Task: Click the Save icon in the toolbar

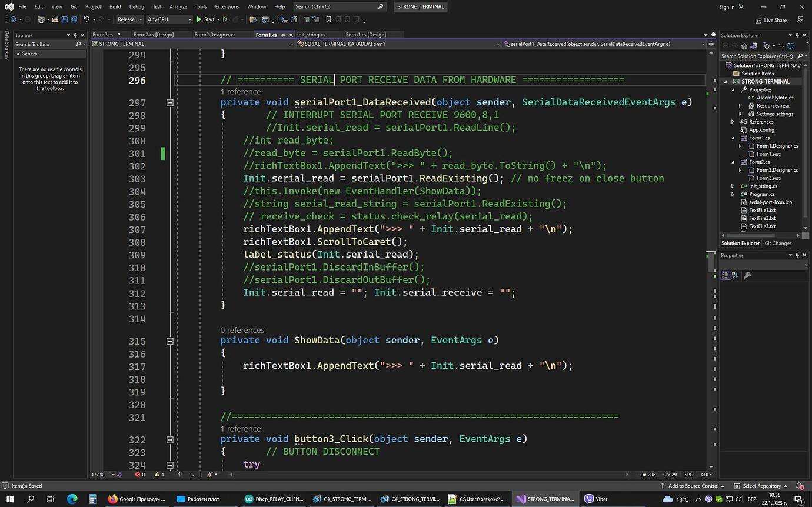Action: [64, 19]
